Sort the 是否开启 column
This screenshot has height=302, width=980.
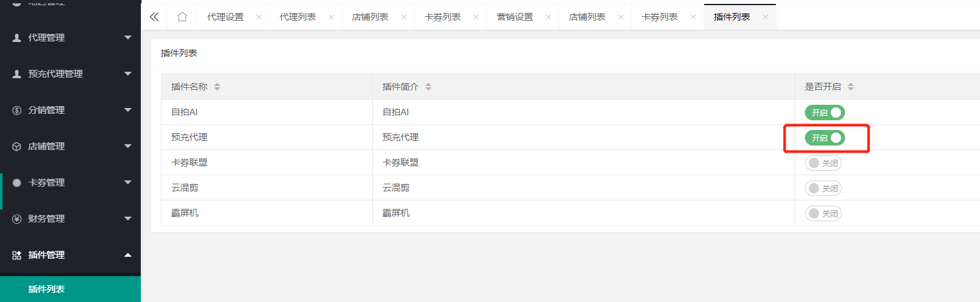(x=850, y=87)
